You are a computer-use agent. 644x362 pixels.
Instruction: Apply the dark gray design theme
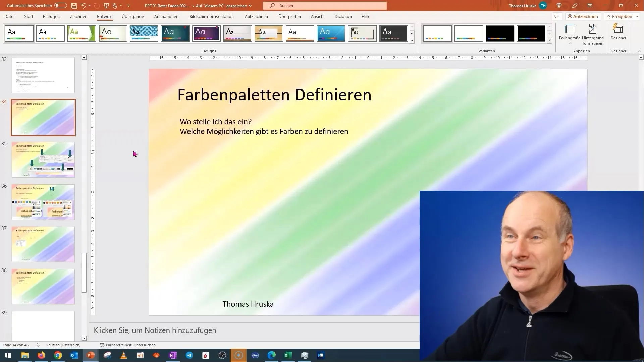(393, 34)
